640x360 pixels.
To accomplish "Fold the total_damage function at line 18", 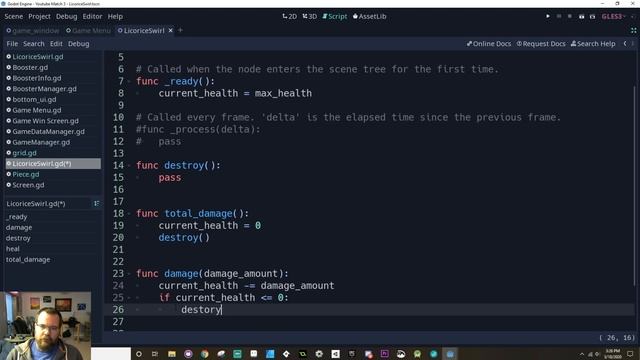I will tap(129, 213).
